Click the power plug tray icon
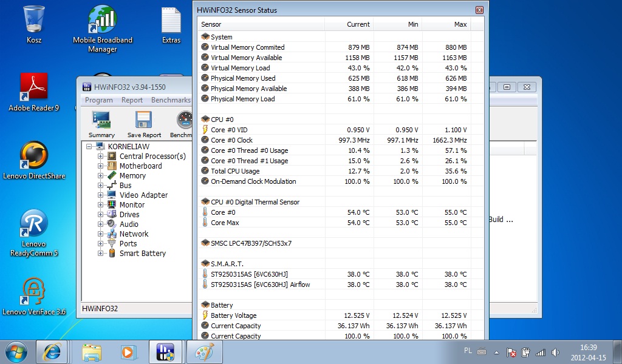Viewport: 622px width, 364px height. 525,352
